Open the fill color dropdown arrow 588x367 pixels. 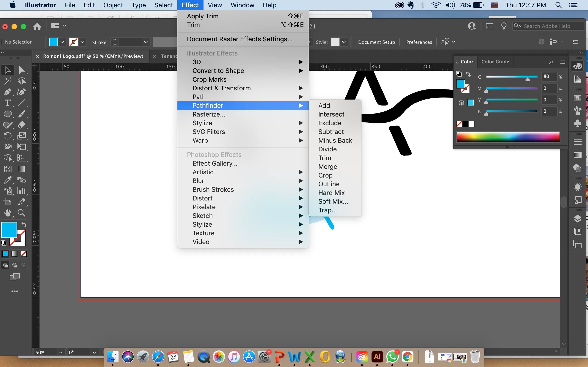coord(62,42)
